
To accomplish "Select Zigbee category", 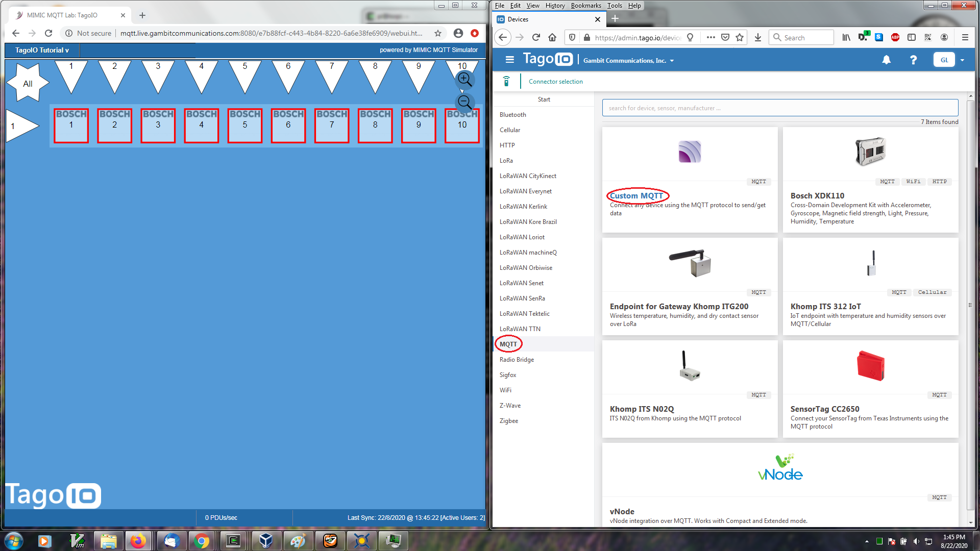I will tap(508, 421).
